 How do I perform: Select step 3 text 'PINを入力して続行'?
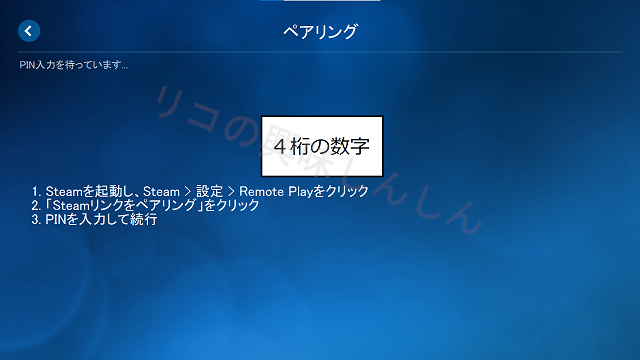tap(94, 219)
